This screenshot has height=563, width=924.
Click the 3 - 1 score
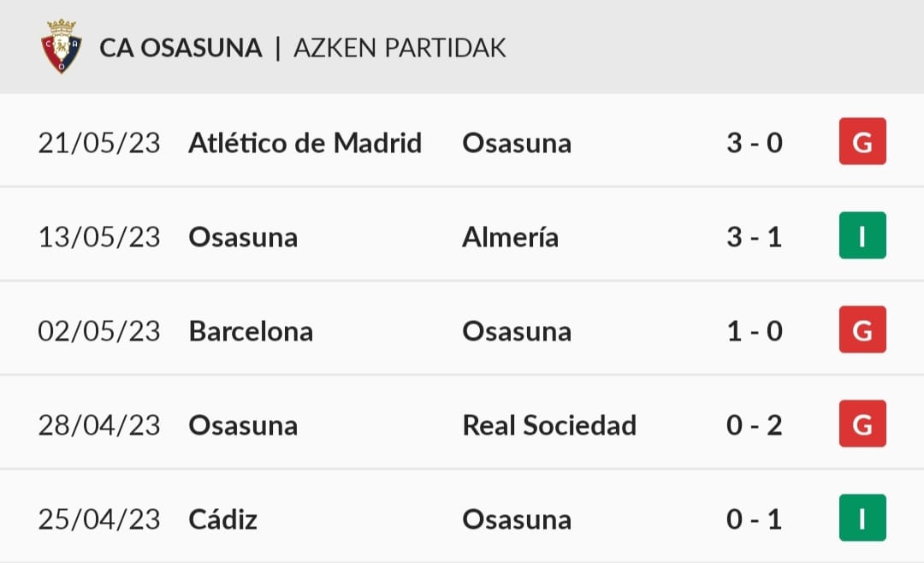click(755, 237)
